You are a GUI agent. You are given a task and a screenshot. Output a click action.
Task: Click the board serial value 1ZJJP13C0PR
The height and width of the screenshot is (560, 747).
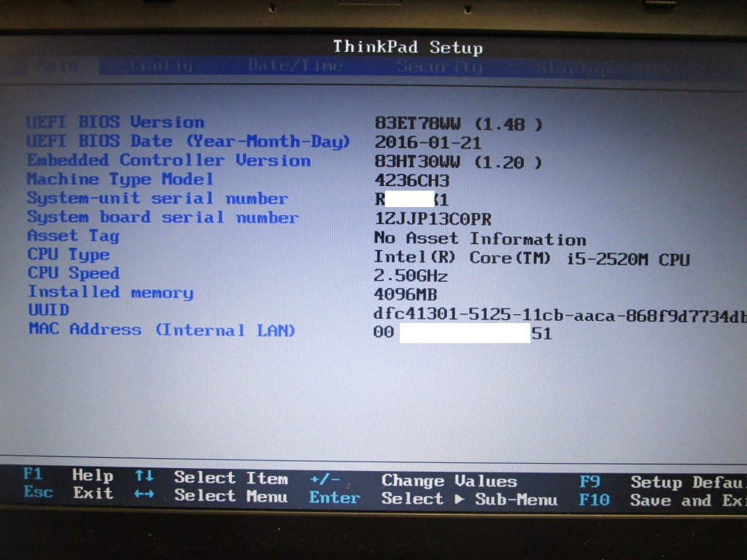click(433, 219)
